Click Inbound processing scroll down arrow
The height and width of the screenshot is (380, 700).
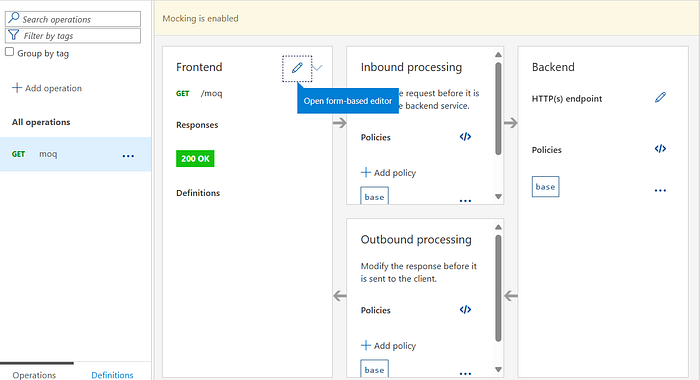coord(498,196)
